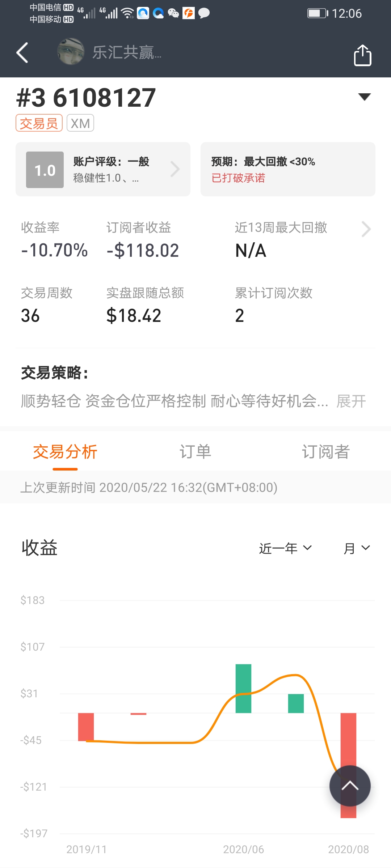Open the trader avatar picture
The height and width of the screenshot is (868, 391).
[71, 52]
